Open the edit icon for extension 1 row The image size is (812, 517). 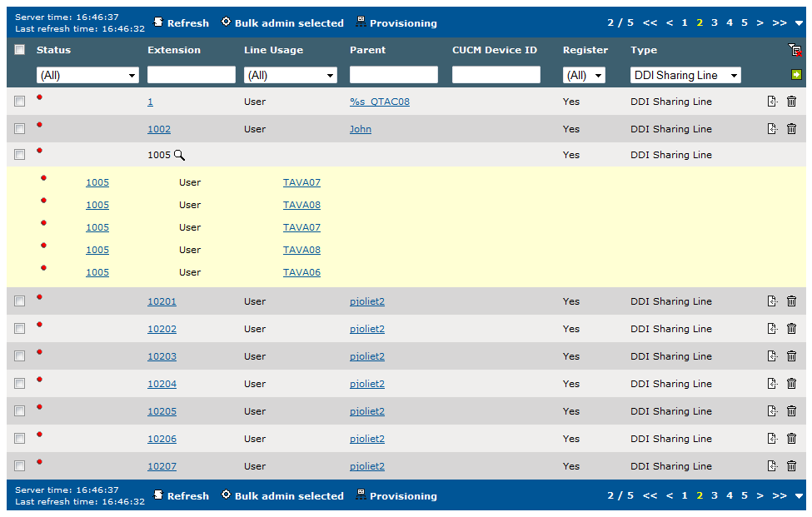[772, 102]
